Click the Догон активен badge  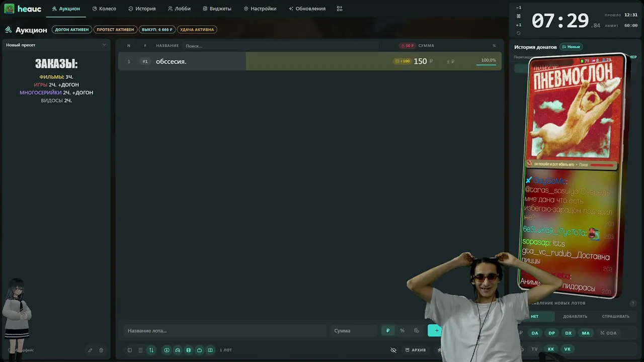(x=71, y=30)
